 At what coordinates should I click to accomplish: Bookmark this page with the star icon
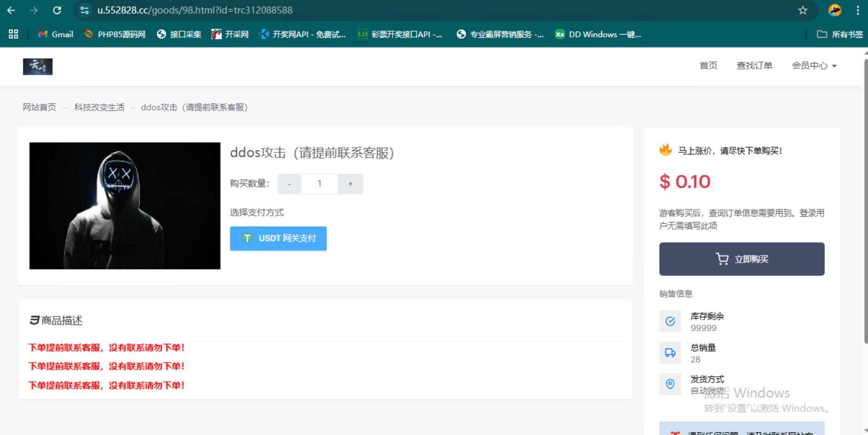(x=803, y=10)
